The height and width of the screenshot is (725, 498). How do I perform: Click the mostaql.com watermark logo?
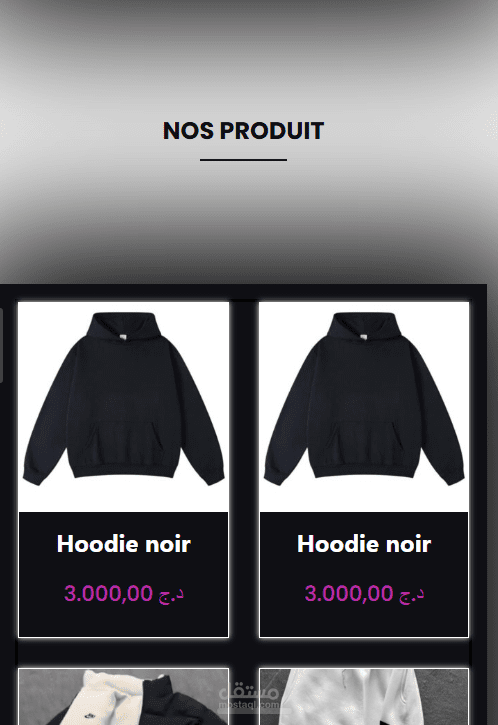[x=248, y=696]
